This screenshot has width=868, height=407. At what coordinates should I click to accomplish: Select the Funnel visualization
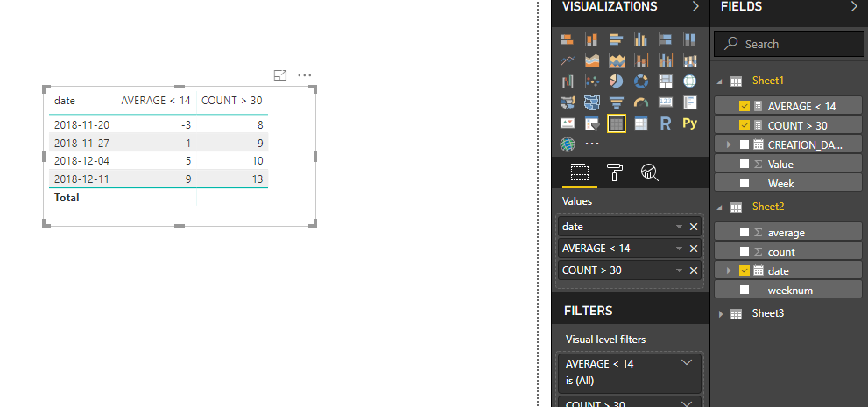pos(616,102)
